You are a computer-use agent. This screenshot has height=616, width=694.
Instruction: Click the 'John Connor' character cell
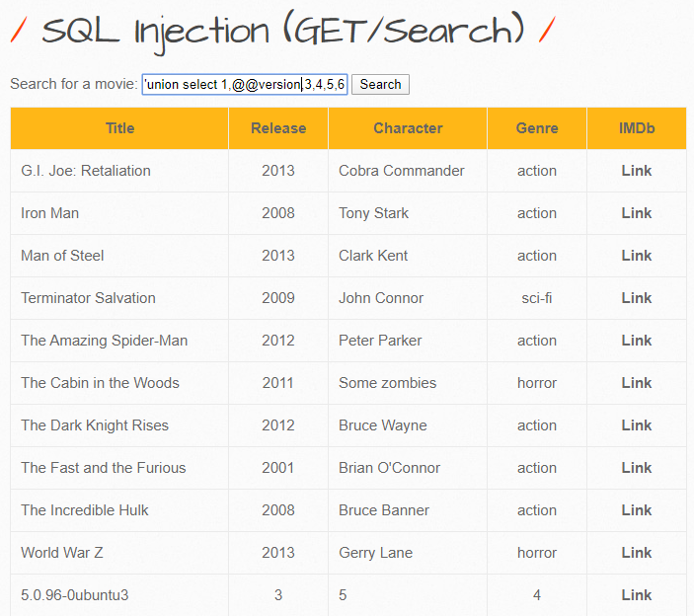click(x=408, y=298)
